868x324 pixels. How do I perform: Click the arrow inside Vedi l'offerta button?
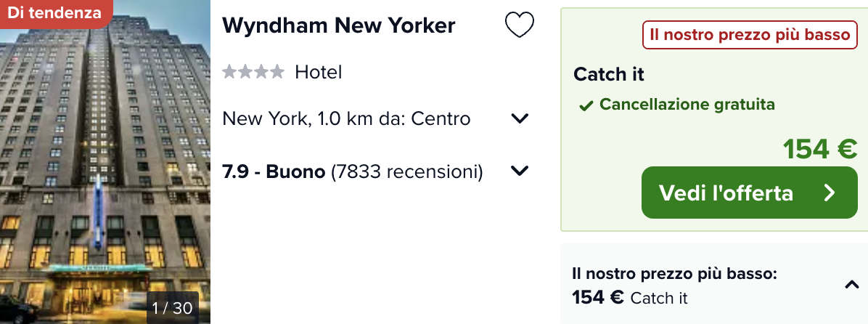(829, 193)
